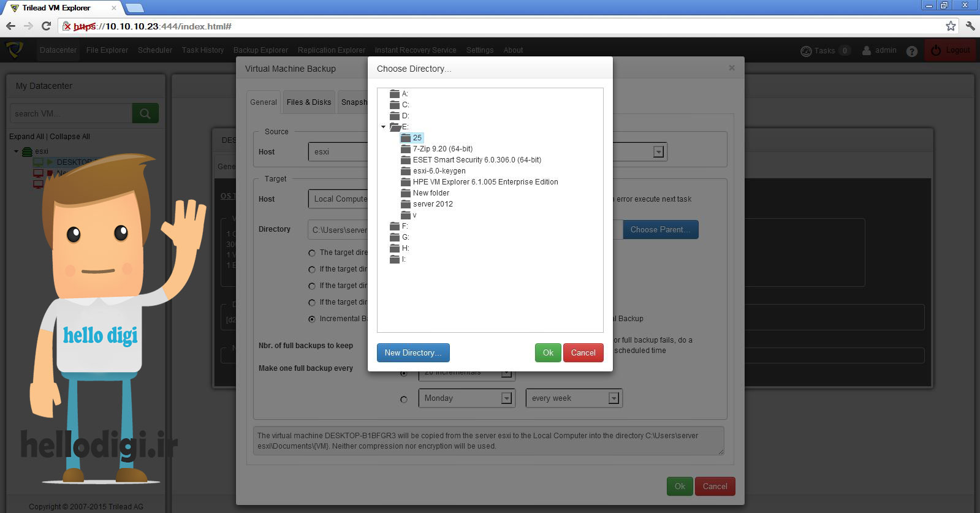The height and width of the screenshot is (513, 980).
Task: Collapse the esxi tree node arrow
Action: coord(17,151)
